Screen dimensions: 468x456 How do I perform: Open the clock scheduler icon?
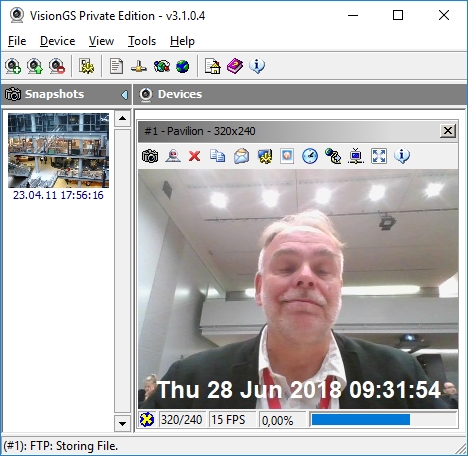click(310, 156)
